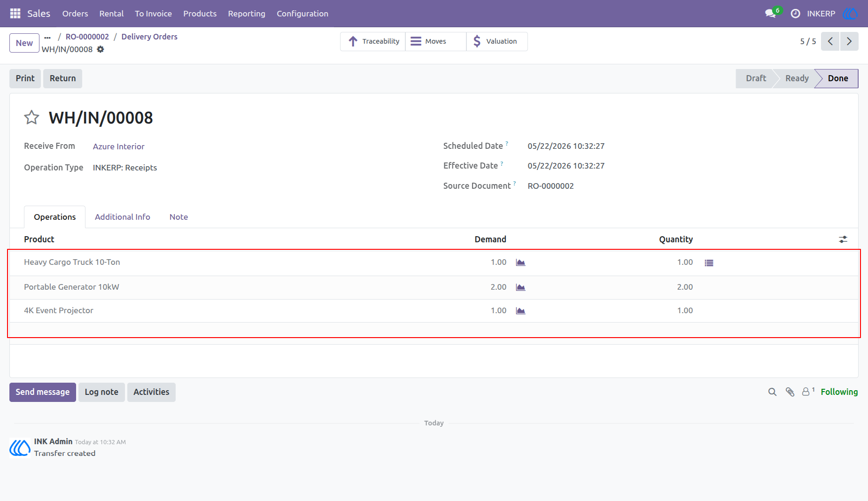Open the Rental menu
The height and width of the screenshot is (501, 868).
coord(111,14)
